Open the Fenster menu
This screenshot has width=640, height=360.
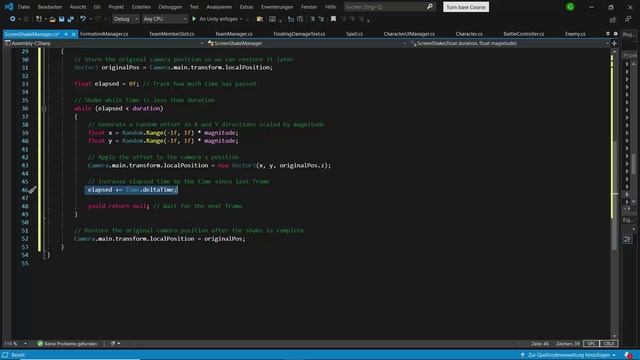pos(309,7)
